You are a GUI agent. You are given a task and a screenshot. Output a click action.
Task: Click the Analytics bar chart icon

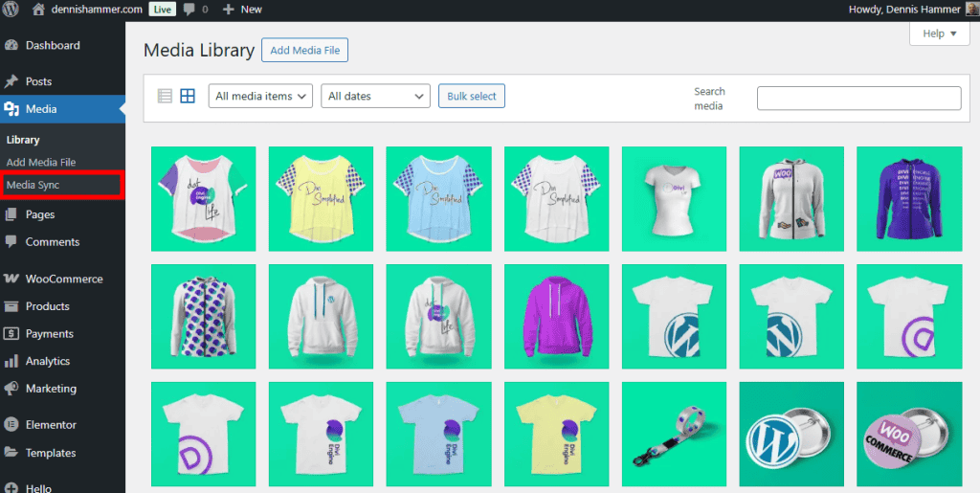[x=11, y=361]
